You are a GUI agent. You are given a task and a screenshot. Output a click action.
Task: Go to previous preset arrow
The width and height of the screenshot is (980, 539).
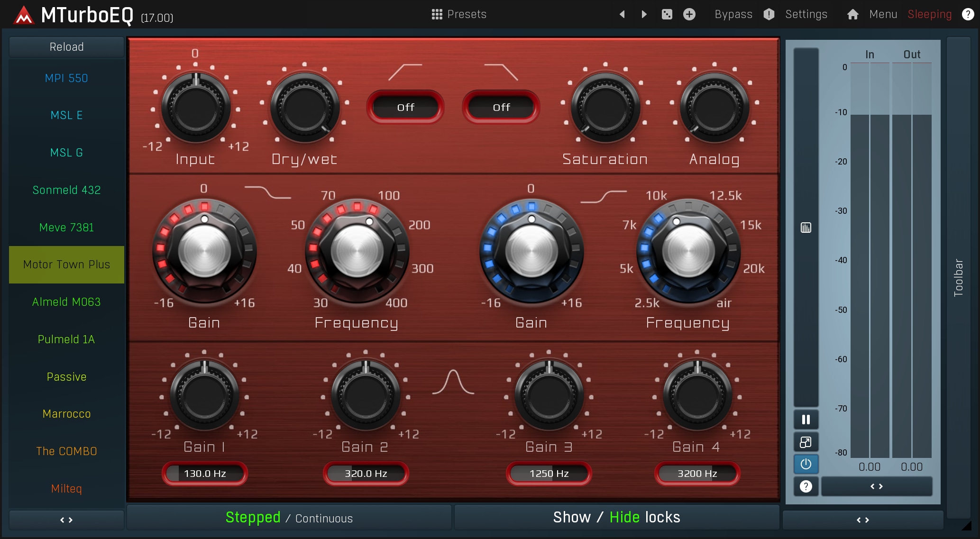pyautogui.click(x=622, y=14)
